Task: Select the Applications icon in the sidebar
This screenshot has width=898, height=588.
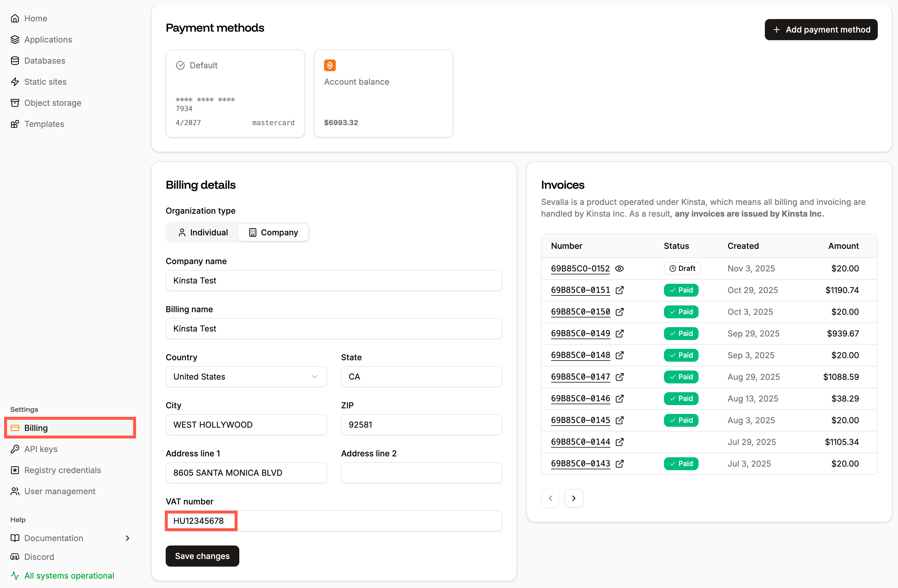Action: tap(15, 39)
